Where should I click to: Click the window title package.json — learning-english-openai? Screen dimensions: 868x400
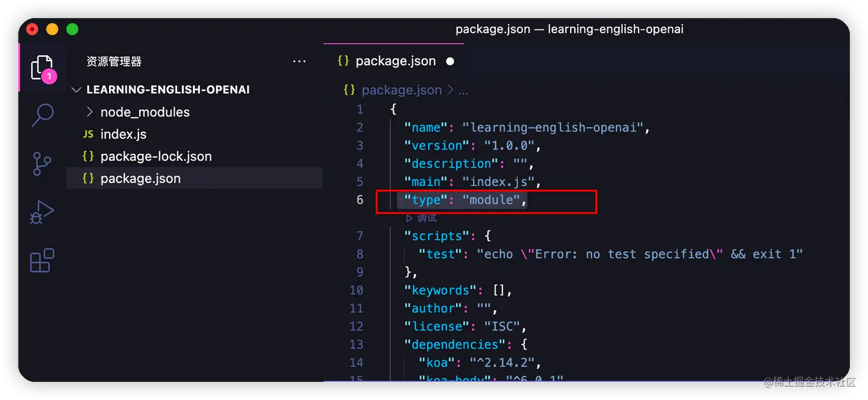(x=569, y=29)
